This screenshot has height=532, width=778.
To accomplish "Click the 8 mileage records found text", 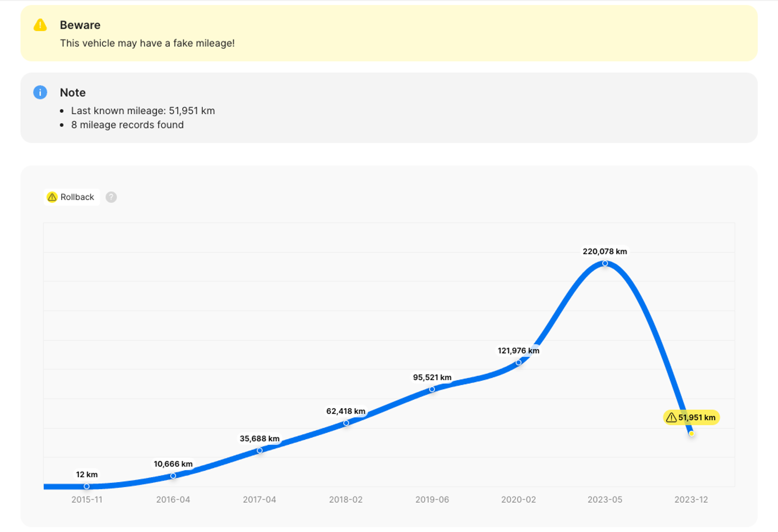I will (x=127, y=125).
